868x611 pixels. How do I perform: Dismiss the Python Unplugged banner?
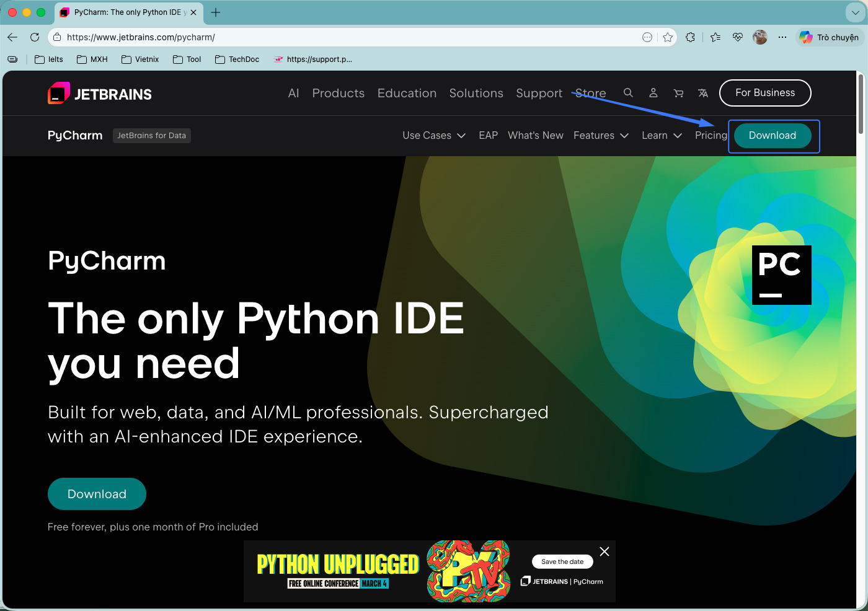pos(604,552)
